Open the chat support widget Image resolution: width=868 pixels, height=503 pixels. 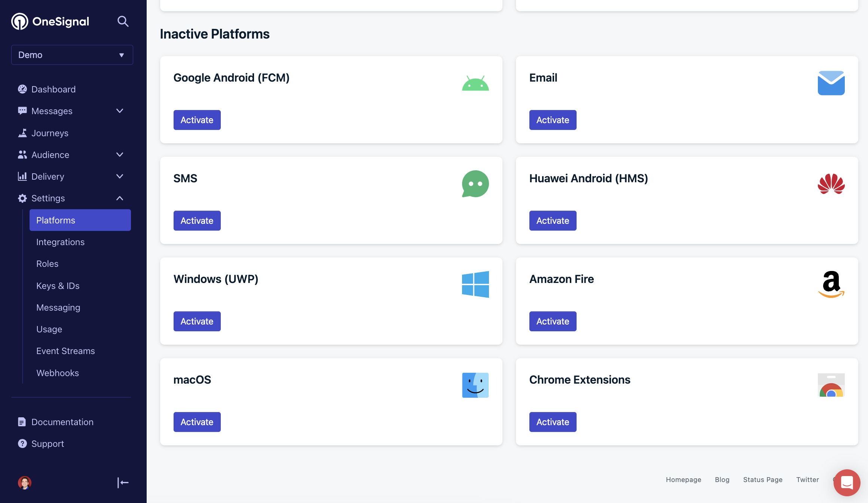coord(847,482)
